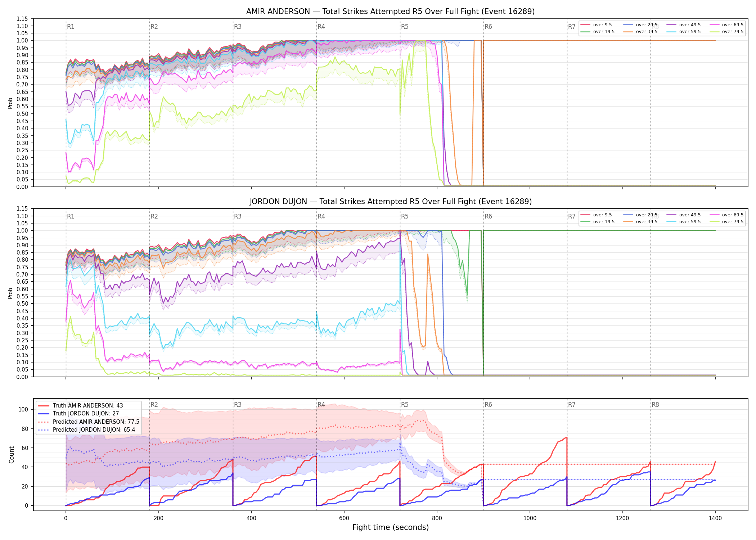This screenshot has width=756, height=540.
Task: Click the x-axis tick label '1000'
Action: pyautogui.click(x=530, y=518)
